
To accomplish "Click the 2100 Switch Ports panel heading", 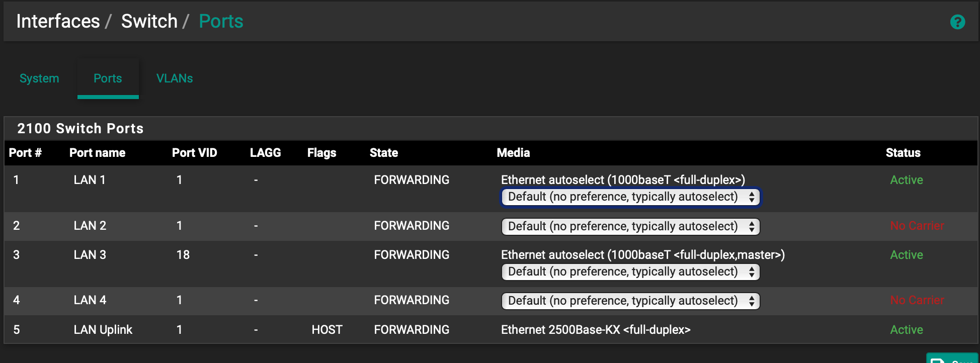I will click(x=80, y=129).
